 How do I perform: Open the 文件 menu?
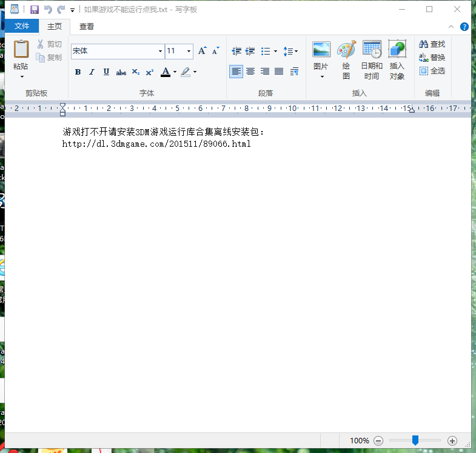pyautogui.click(x=22, y=26)
